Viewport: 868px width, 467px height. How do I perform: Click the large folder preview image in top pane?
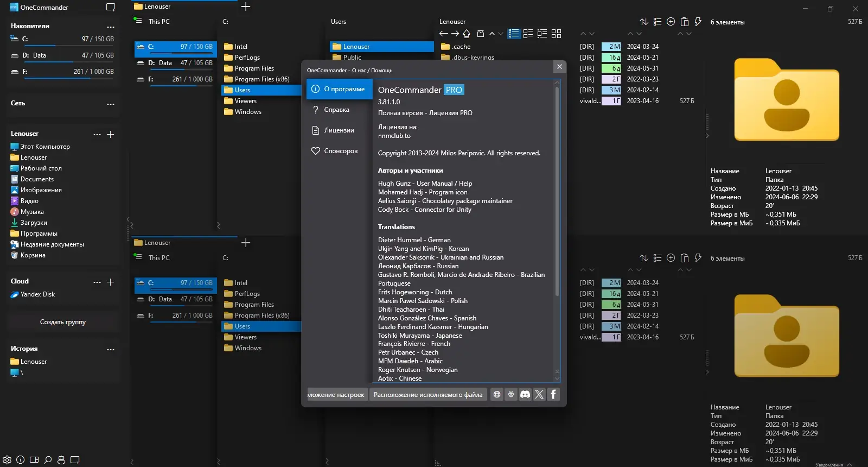[x=787, y=99]
